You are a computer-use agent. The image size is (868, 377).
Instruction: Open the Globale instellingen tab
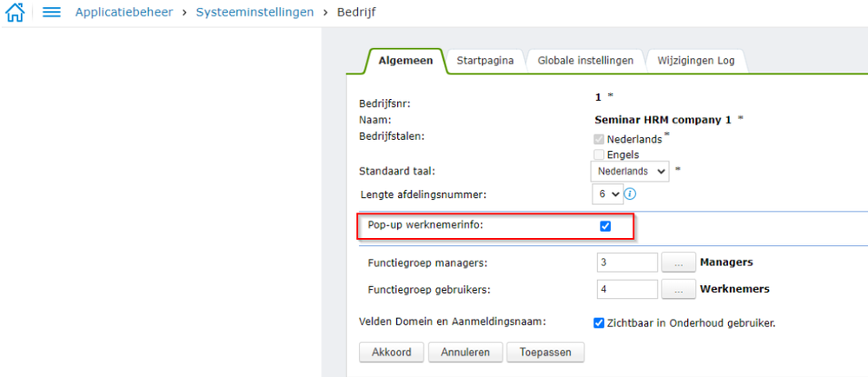585,61
